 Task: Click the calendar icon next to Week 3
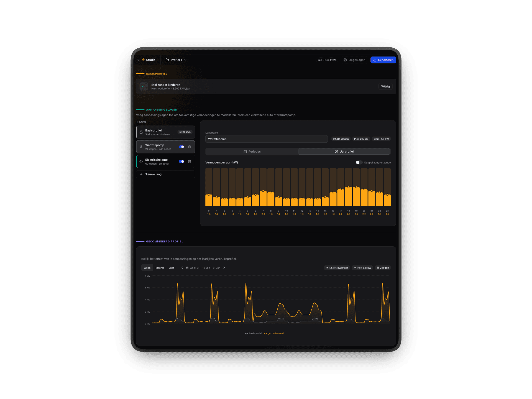pyautogui.click(x=187, y=268)
